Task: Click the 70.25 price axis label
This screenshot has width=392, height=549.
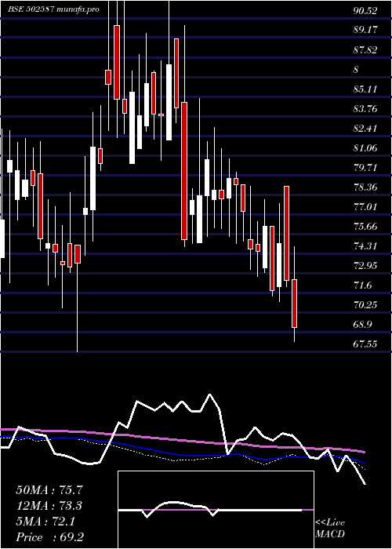Action: [x=365, y=305]
